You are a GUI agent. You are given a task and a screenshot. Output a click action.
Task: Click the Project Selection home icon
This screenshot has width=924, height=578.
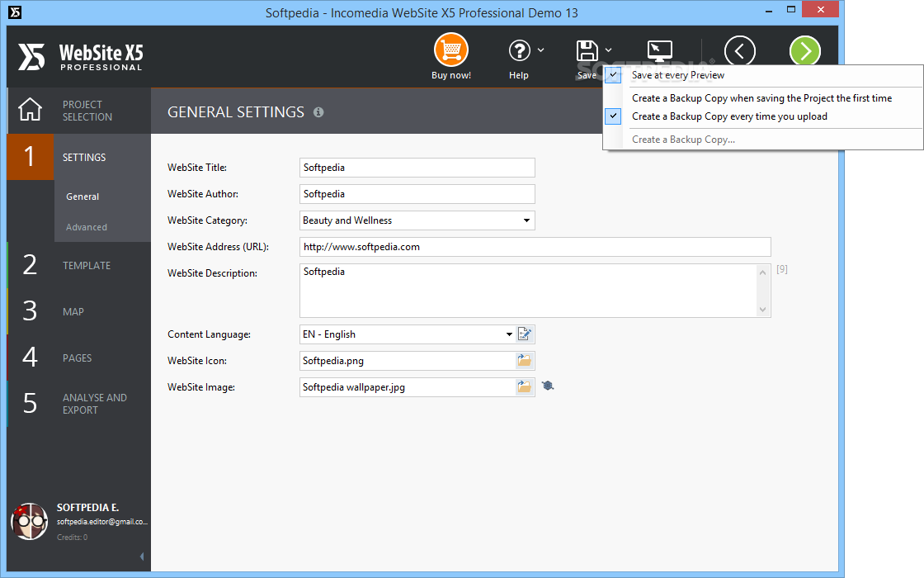30,110
